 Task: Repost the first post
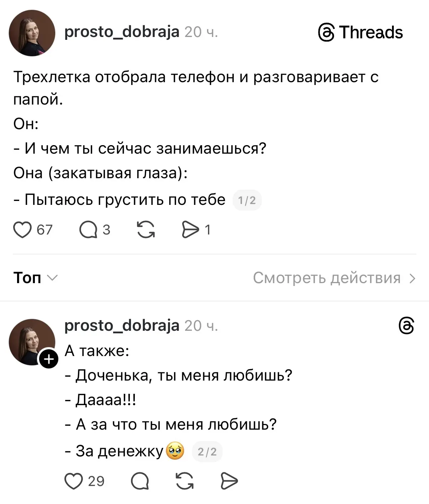(x=146, y=230)
